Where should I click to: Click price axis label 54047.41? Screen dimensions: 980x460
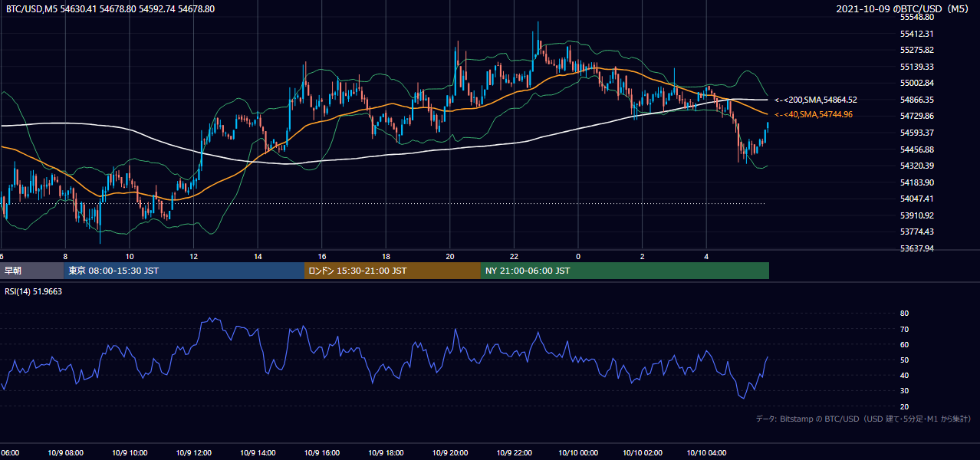coord(917,199)
